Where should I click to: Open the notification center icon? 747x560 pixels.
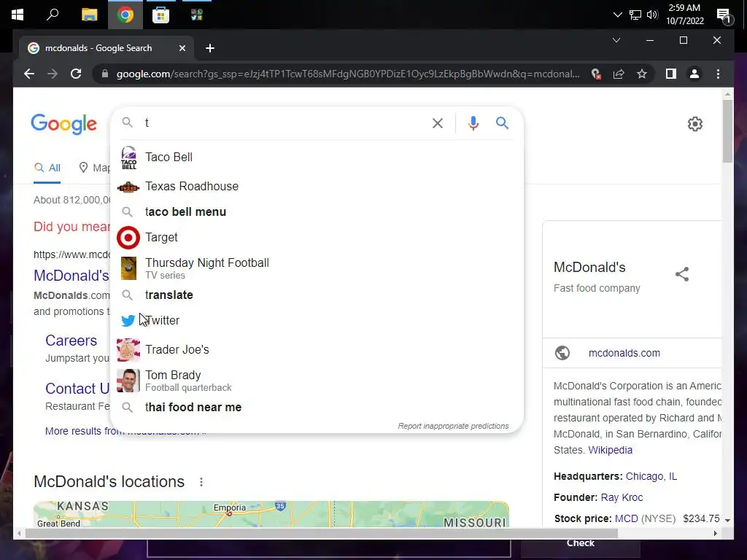[x=724, y=16]
